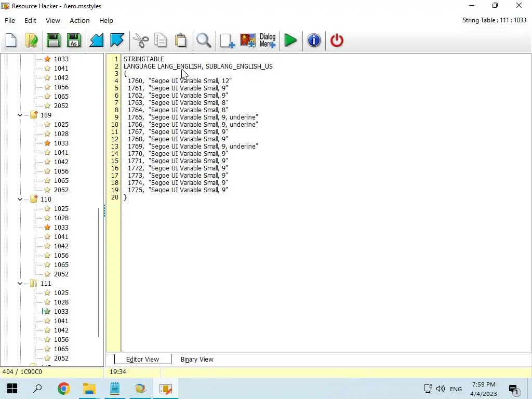Place cursor on line 4 string 1760
This screenshot has width=532, height=399.
pyautogui.click(x=179, y=81)
